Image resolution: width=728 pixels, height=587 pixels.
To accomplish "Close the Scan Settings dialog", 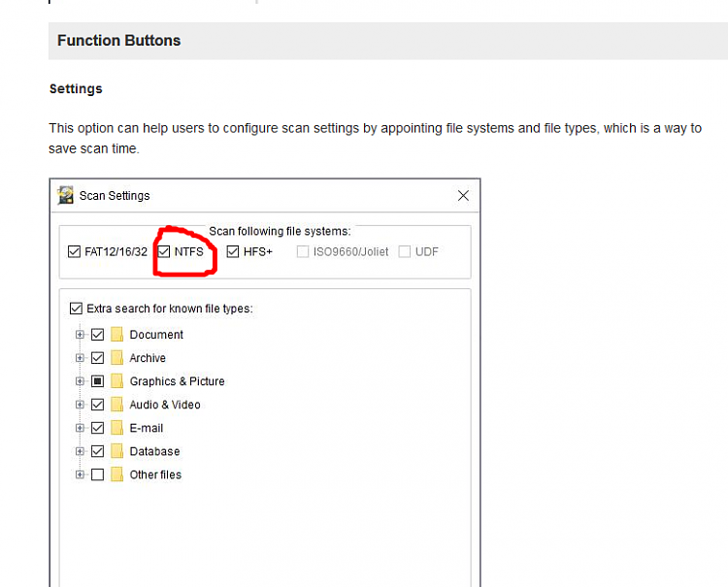I will pyautogui.click(x=463, y=196).
